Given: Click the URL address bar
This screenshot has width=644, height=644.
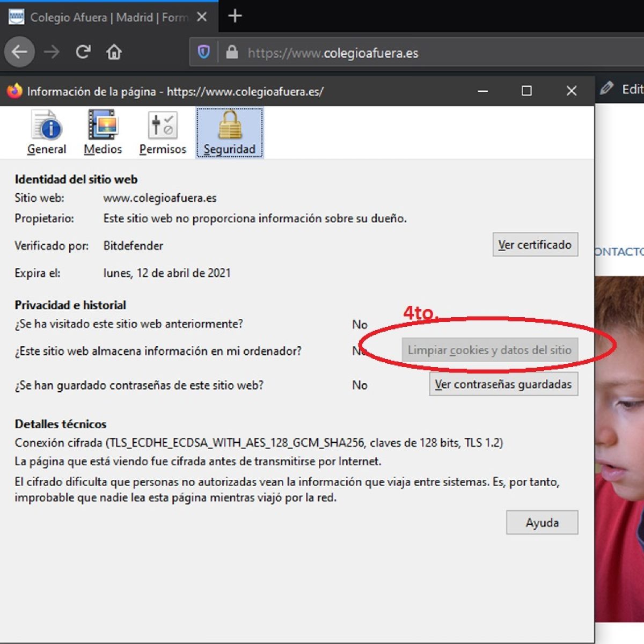Looking at the screenshot, I should tap(429, 53).
